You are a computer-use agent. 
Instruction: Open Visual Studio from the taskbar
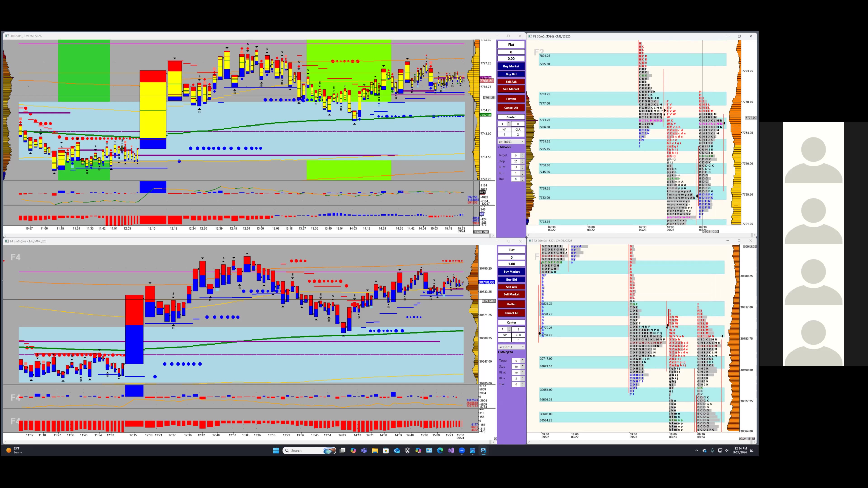451,451
